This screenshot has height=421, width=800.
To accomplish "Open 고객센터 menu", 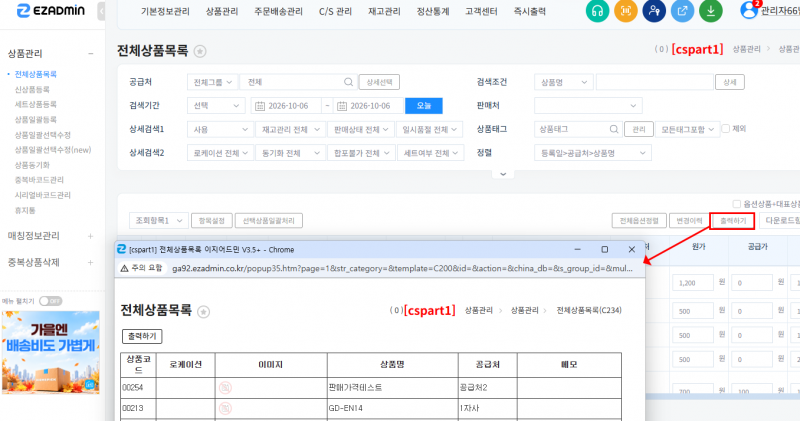I will click(481, 11).
